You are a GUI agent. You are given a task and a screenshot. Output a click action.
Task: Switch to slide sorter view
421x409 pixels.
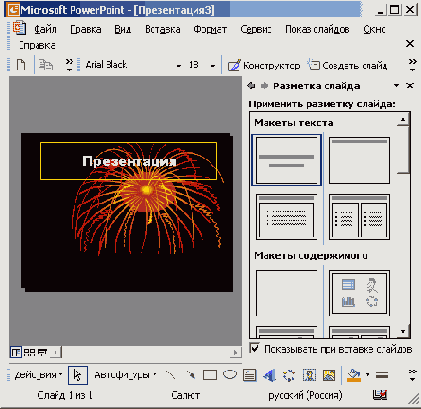(29, 352)
